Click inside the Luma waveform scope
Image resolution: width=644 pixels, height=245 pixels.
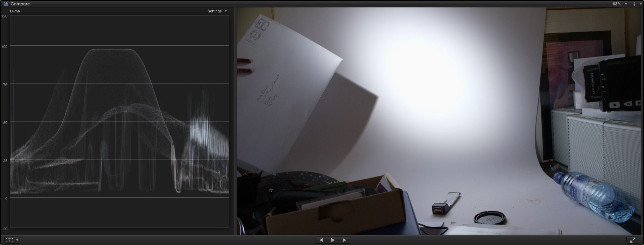119,121
